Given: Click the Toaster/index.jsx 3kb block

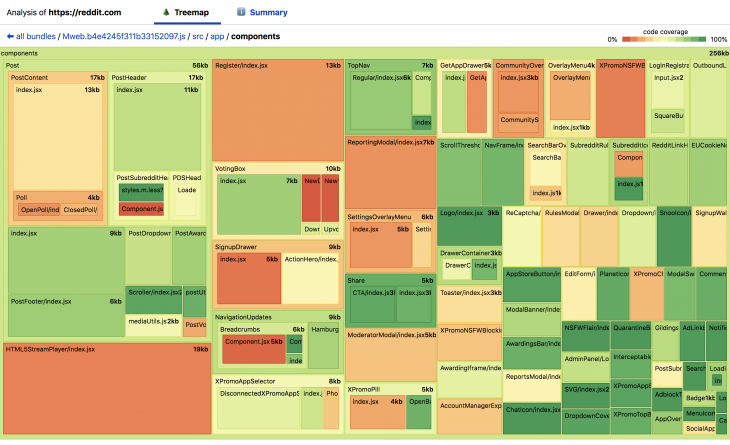Looking at the screenshot, I should [469, 305].
